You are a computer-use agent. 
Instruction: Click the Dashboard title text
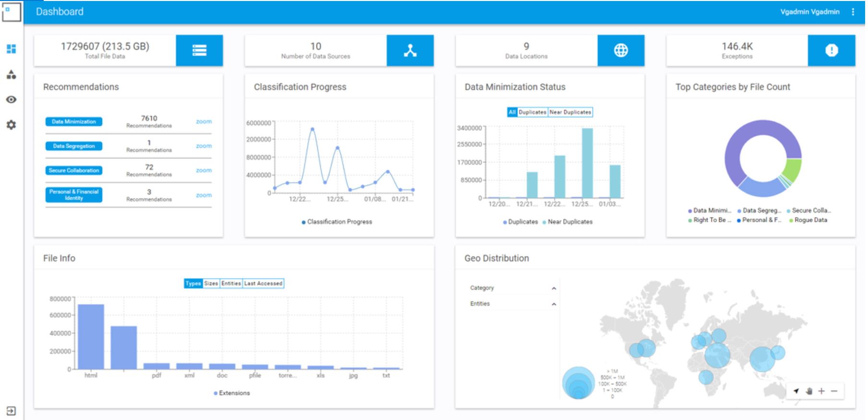click(x=60, y=12)
